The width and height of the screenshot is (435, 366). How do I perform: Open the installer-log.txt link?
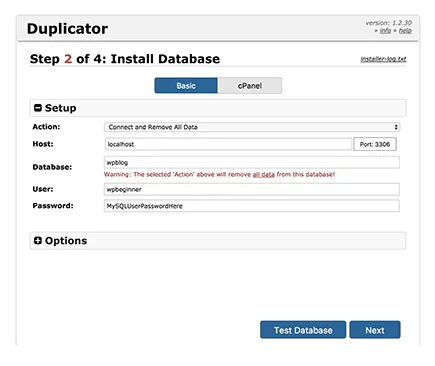tap(383, 59)
